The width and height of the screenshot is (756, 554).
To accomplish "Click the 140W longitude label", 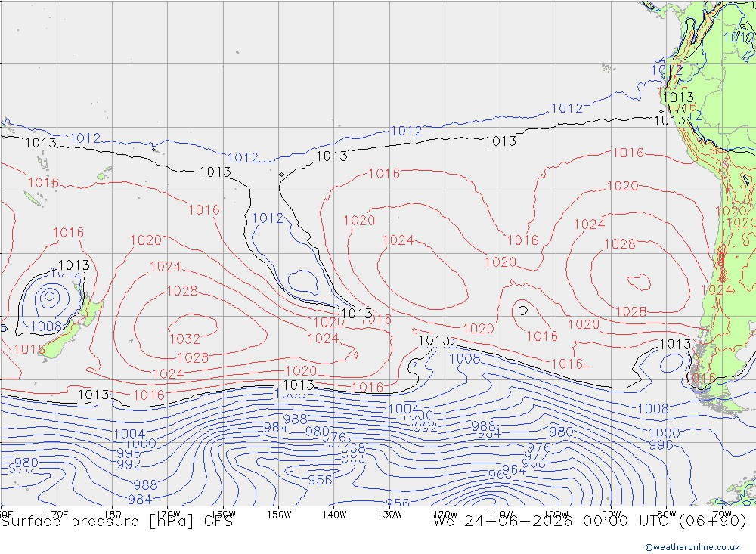I will [x=334, y=515].
